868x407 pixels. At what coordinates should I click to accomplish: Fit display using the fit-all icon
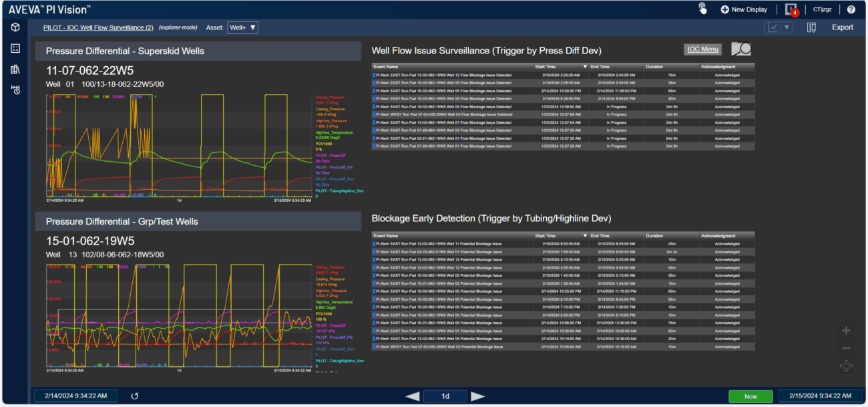pos(846,365)
